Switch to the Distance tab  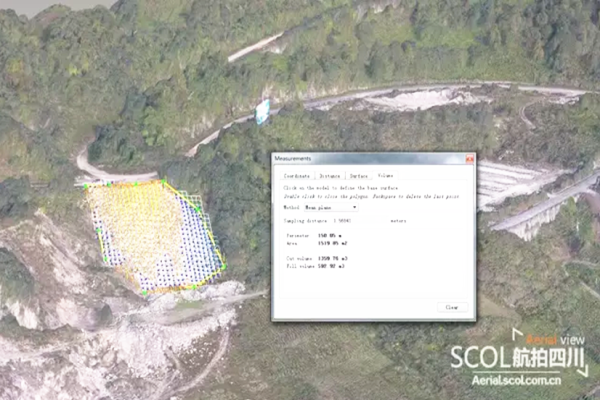(330, 176)
